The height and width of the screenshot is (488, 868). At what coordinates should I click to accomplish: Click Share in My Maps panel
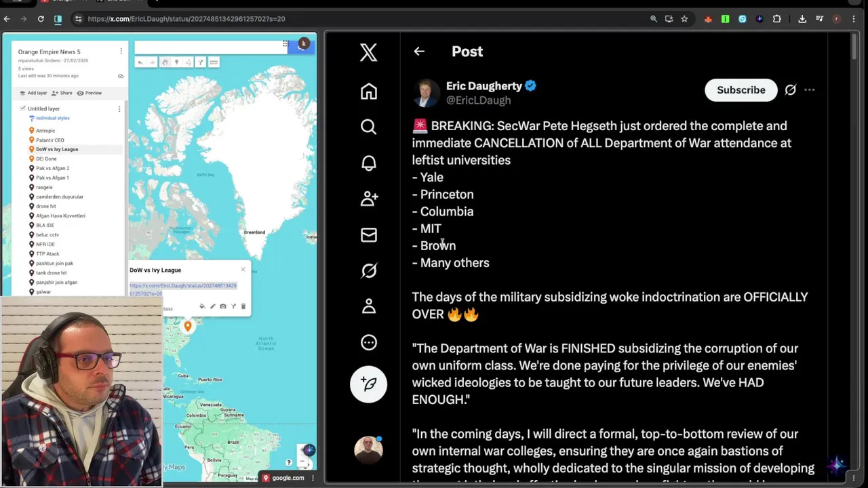coord(62,93)
